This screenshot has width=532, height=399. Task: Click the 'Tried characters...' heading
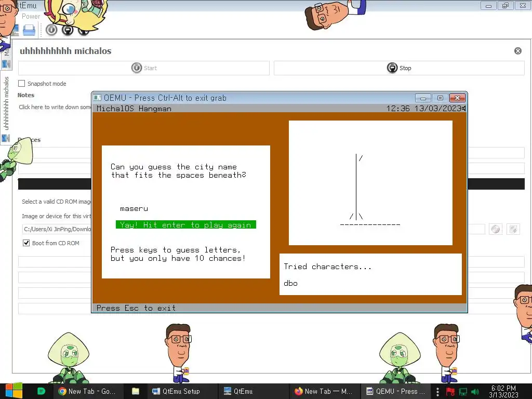[327, 267]
